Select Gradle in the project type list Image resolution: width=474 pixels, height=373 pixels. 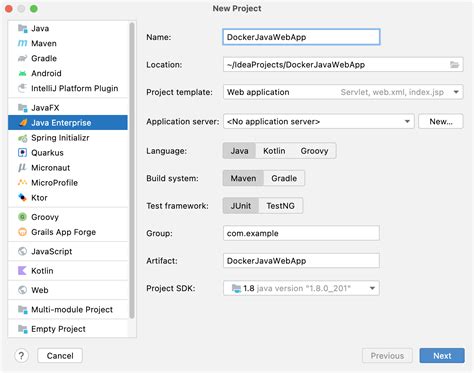pos(68,59)
